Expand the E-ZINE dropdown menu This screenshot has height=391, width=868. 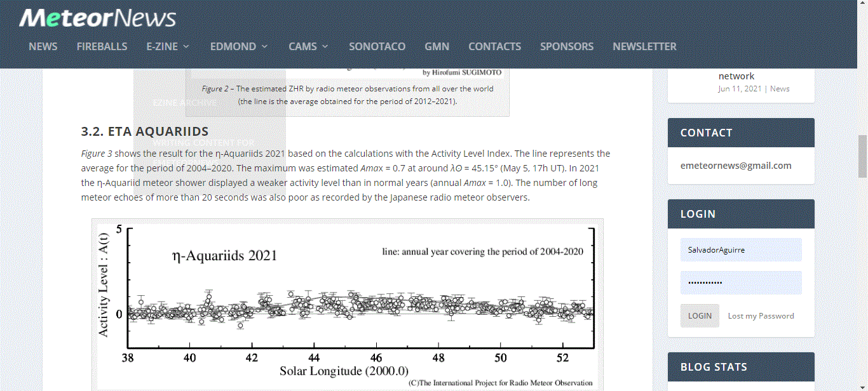click(x=168, y=46)
